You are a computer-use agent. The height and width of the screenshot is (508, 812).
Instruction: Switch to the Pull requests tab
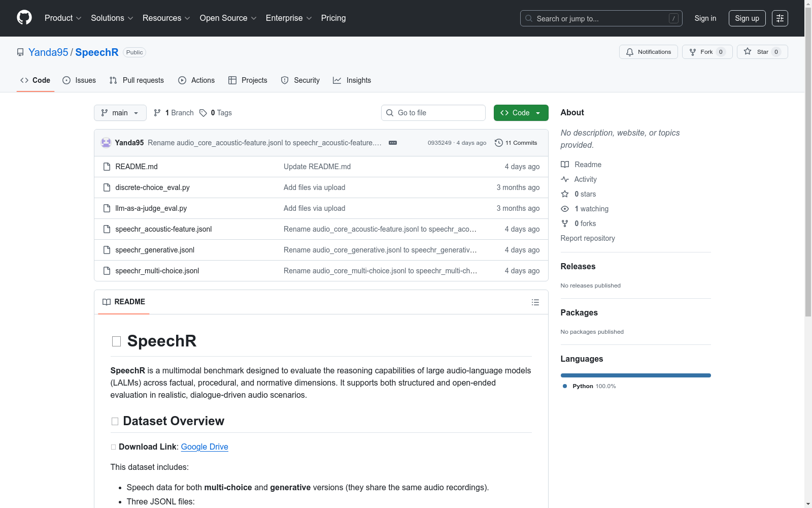point(137,80)
